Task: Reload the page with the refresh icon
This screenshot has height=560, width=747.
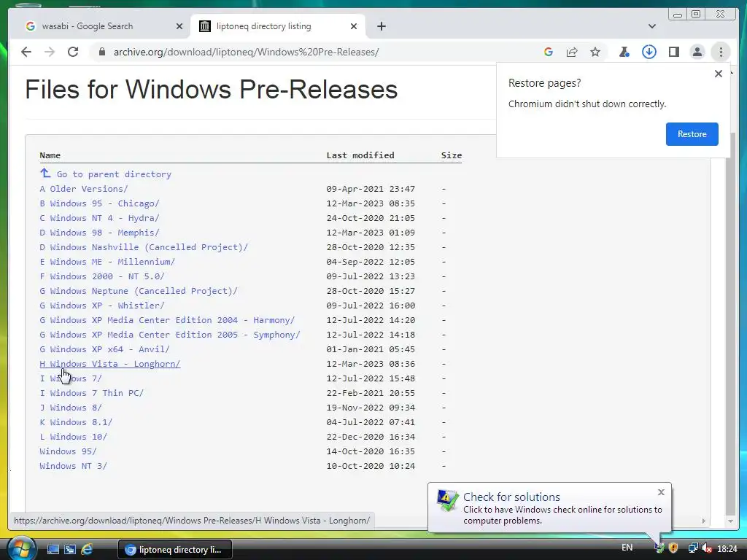Action: (x=73, y=52)
